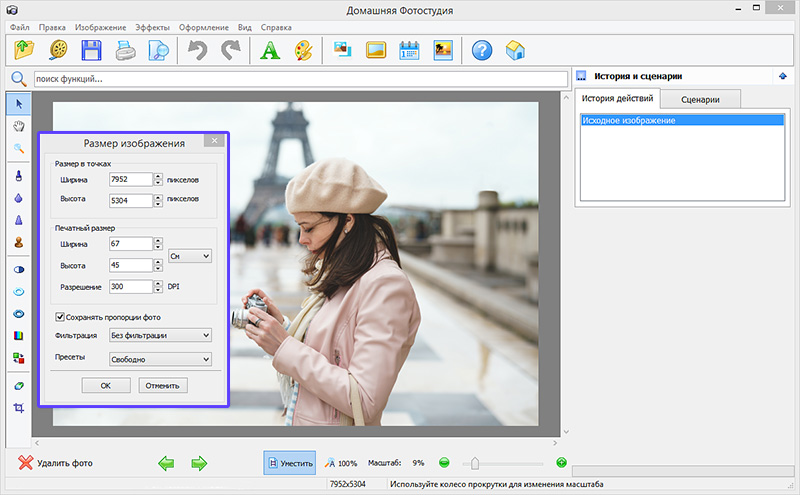Select the brush tool in sidebar
The image size is (800, 495).
coord(19,176)
